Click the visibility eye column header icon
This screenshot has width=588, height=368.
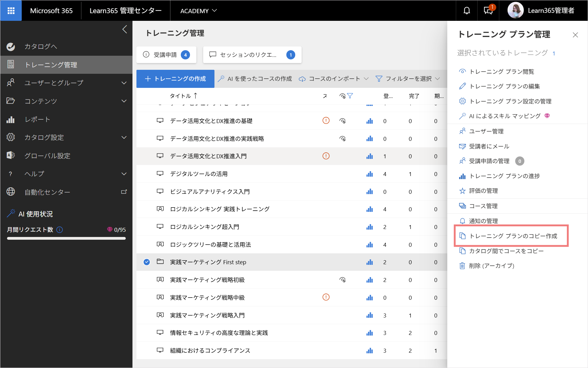pyautogui.click(x=343, y=96)
